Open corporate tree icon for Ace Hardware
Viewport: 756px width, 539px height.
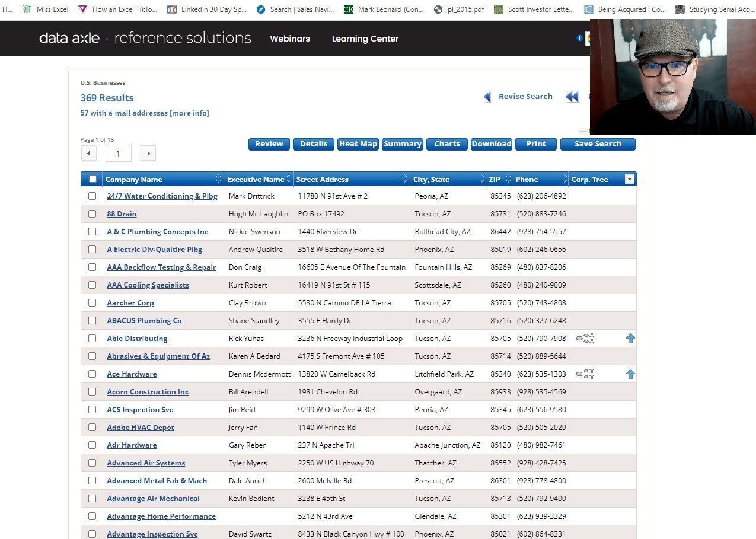585,374
